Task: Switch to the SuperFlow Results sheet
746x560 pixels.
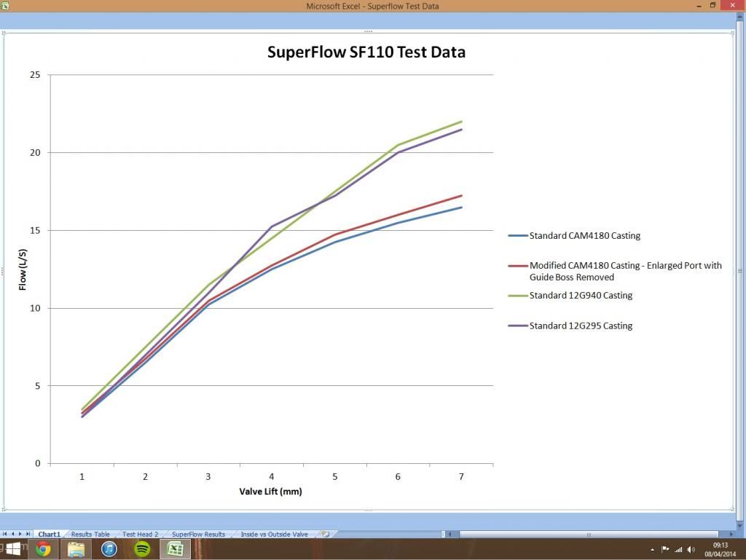Action: click(x=198, y=534)
